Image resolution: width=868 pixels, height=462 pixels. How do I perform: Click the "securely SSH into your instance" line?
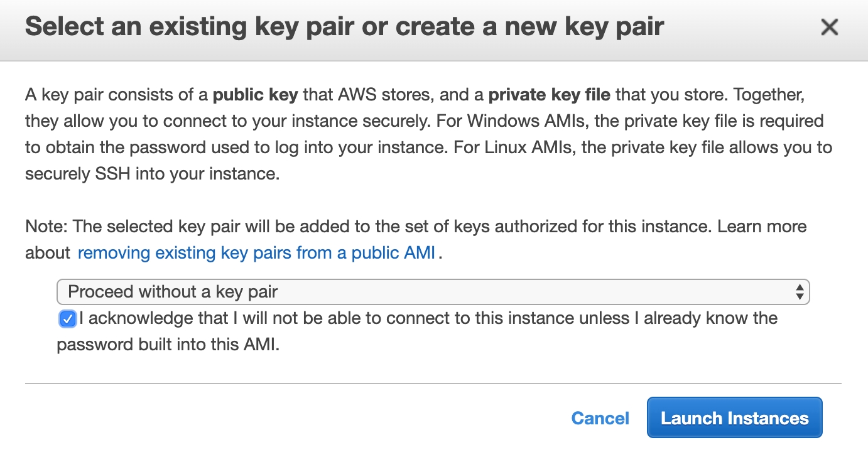[x=152, y=174]
